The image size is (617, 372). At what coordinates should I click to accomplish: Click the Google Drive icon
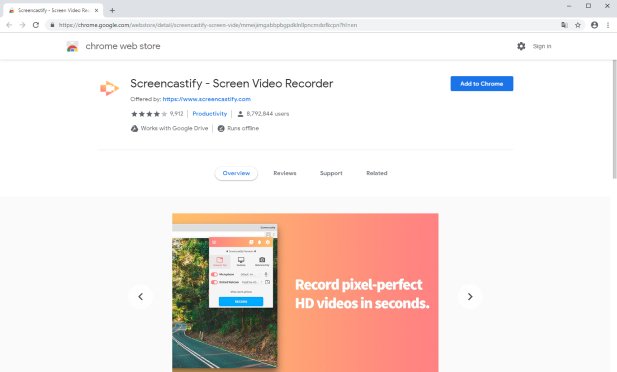tap(134, 128)
